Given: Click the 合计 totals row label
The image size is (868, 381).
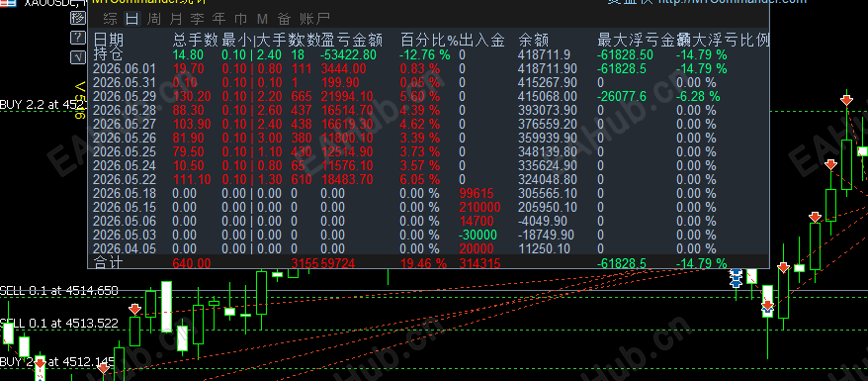Looking at the screenshot, I should pyautogui.click(x=108, y=262).
